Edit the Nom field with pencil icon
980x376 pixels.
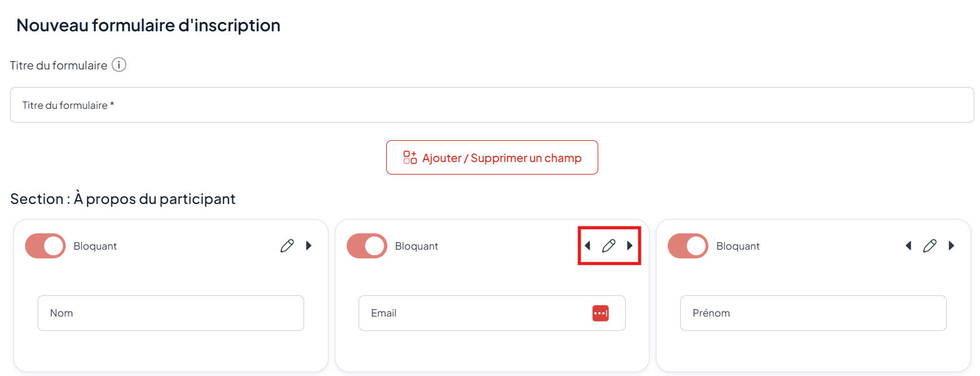(x=287, y=246)
